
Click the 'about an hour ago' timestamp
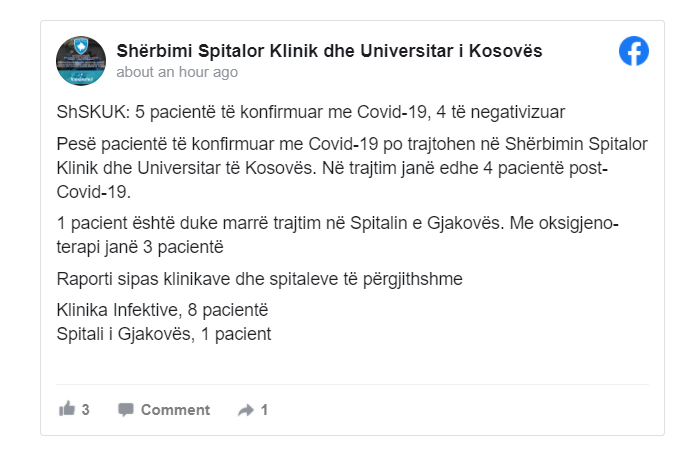tap(177, 72)
